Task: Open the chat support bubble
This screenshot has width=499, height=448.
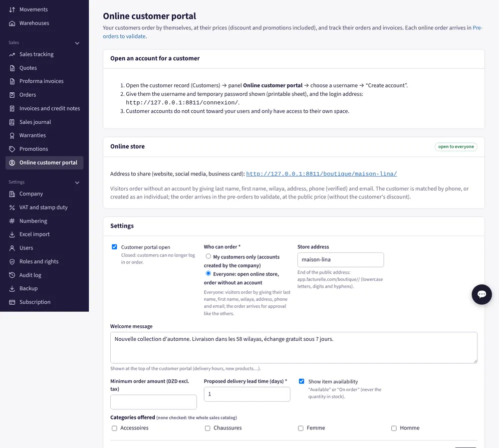Action: pos(482,294)
